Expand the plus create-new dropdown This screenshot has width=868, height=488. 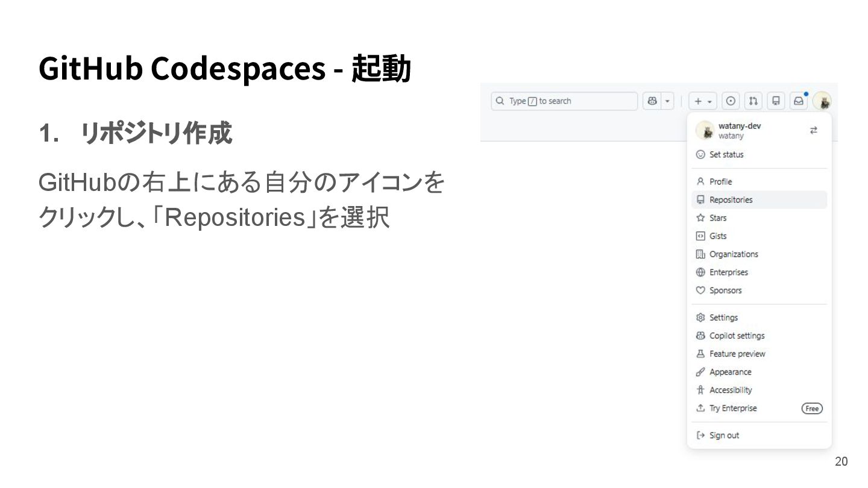pyautogui.click(x=703, y=101)
